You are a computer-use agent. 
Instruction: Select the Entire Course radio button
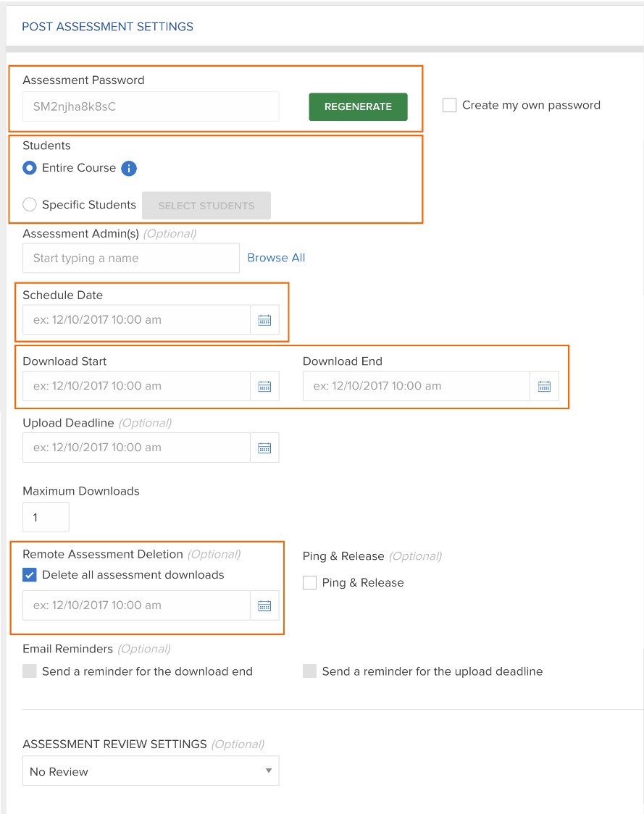tap(30, 168)
